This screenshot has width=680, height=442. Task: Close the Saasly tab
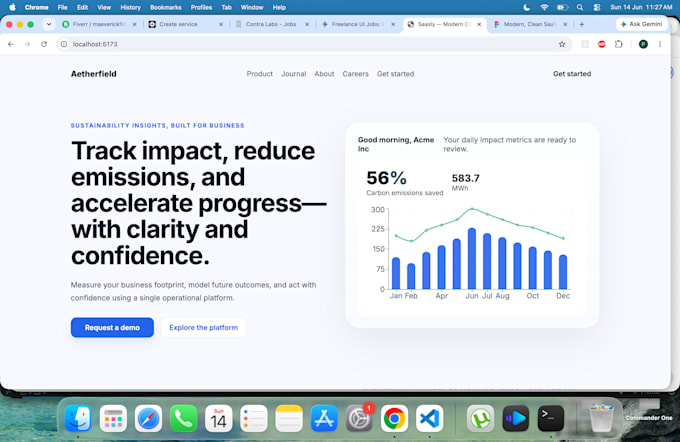(479, 24)
